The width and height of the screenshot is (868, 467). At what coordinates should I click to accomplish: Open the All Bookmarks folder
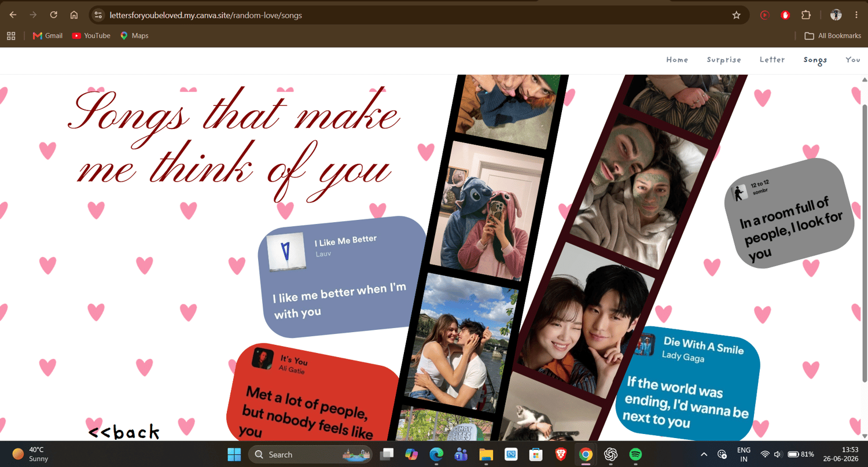[x=833, y=36]
